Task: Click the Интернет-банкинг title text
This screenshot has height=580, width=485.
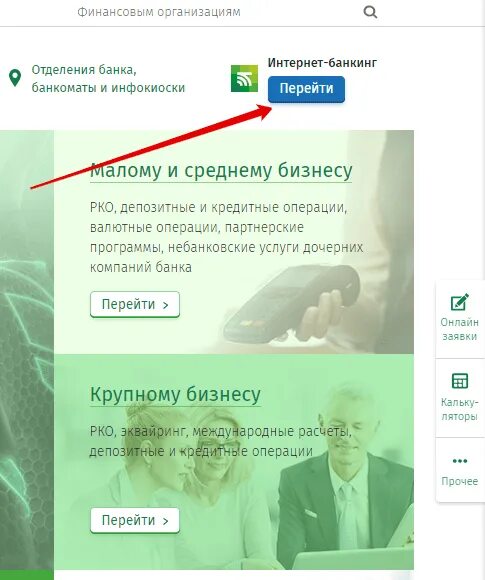Action: pyautogui.click(x=322, y=63)
